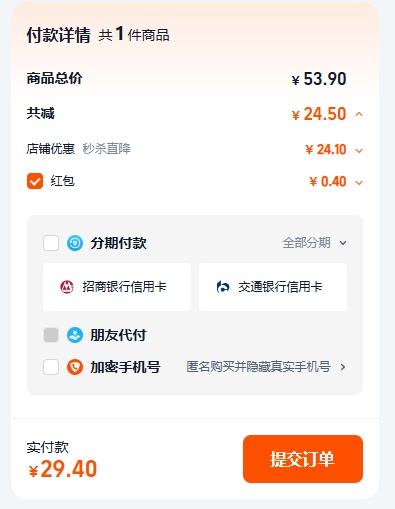Expand the 红包 ¥0.40 chevron

click(x=359, y=182)
